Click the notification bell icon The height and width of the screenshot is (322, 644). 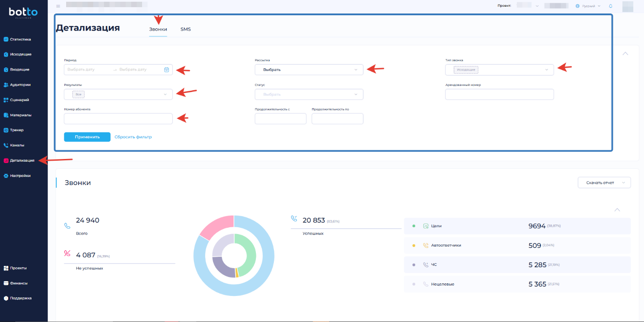click(610, 6)
